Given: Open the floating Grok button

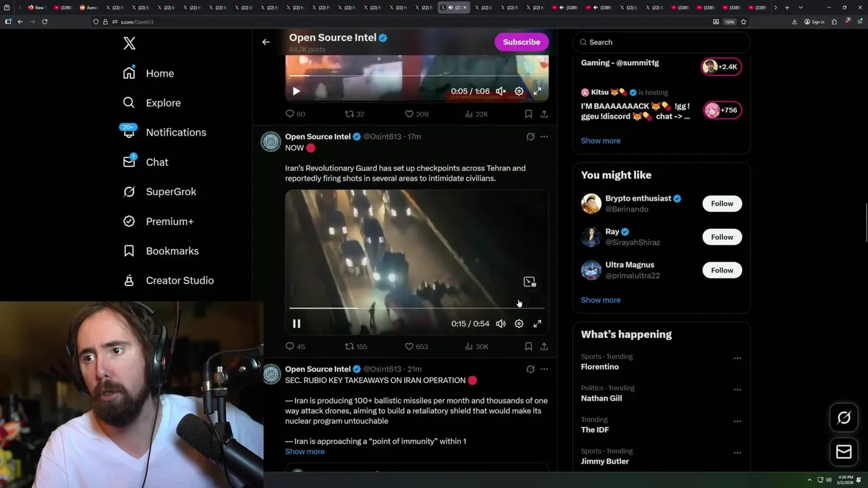Looking at the screenshot, I should coord(844,418).
